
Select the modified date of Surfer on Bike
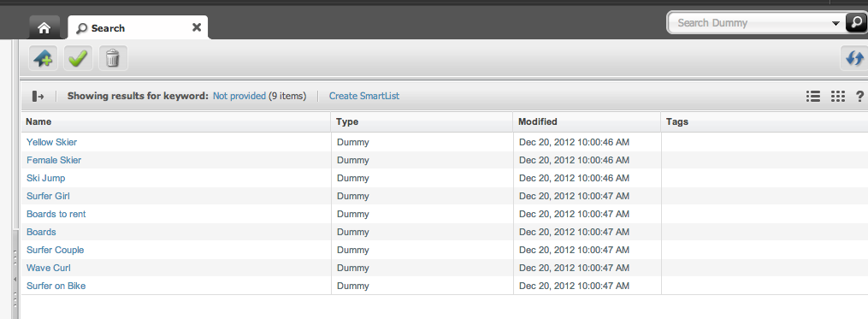pyautogui.click(x=574, y=286)
